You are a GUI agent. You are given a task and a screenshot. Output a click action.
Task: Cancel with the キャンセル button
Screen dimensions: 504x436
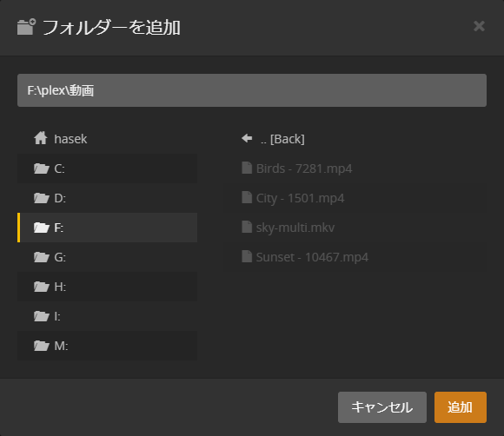pos(382,407)
